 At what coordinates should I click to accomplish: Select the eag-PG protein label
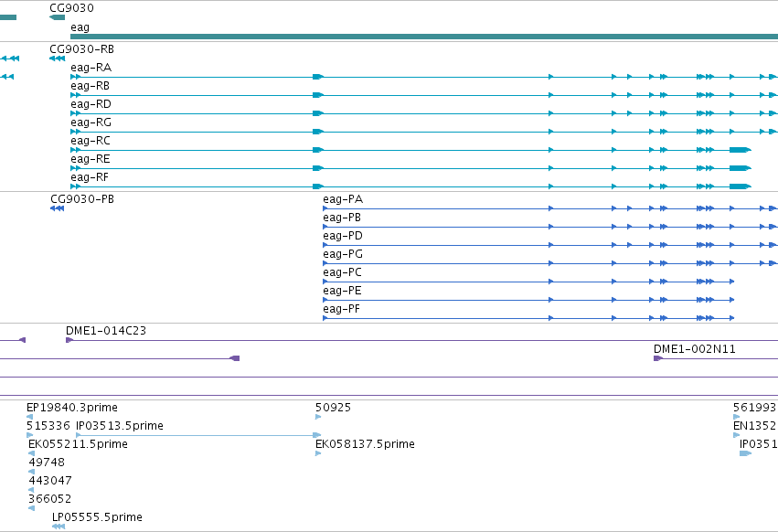[x=343, y=255]
